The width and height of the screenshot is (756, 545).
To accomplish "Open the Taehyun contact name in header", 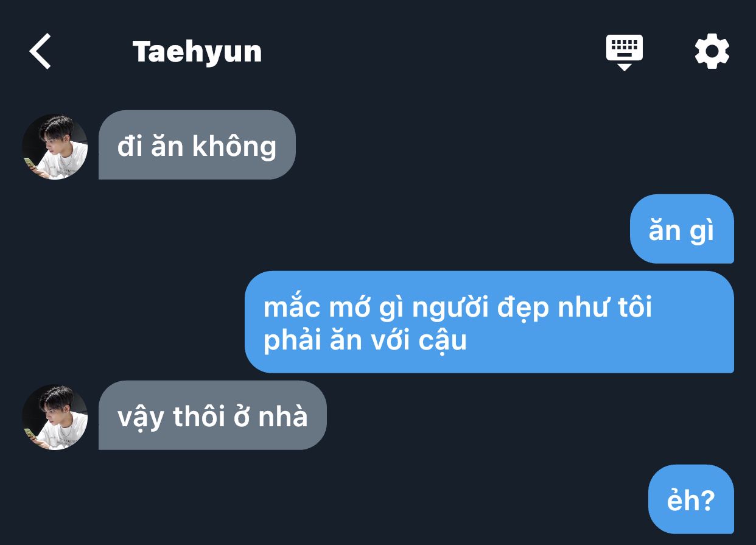I will coord(197,52).
